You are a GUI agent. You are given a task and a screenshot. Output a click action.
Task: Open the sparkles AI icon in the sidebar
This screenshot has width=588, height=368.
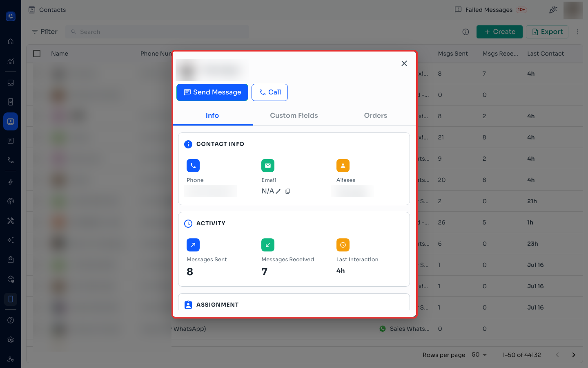(x=11, y=240)
